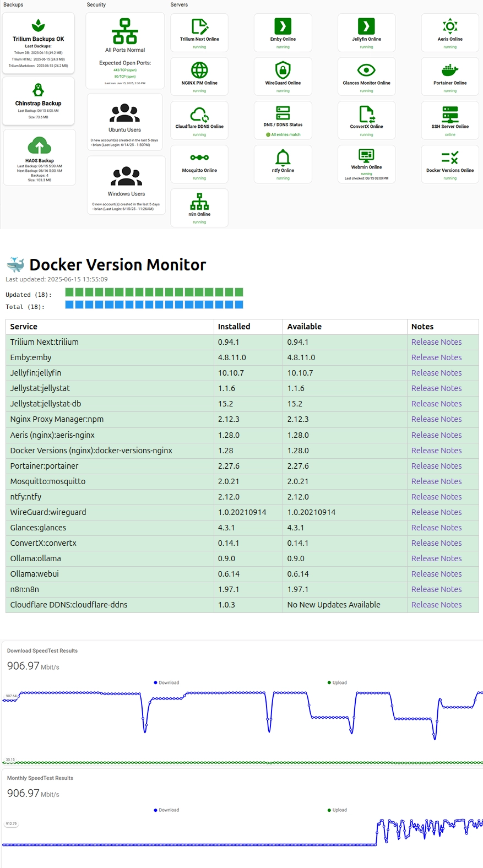
Task: Click the All Ports Normal network icon
Action: (x=125, y=31)
